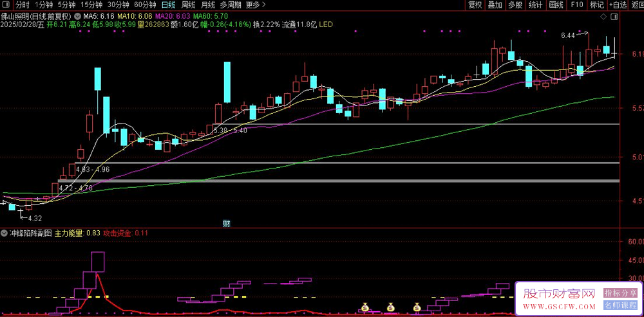Add stock via +自选 button
The image size is (644, 317).
(618, 5)
